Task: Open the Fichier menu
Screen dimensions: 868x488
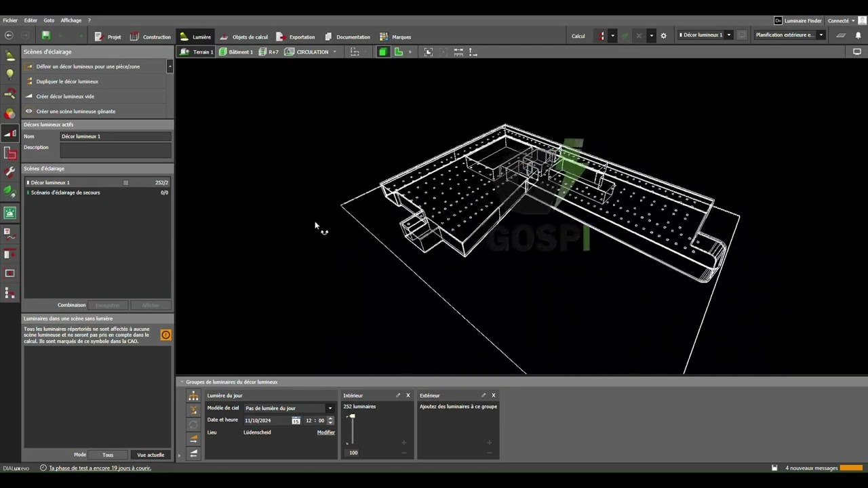Action: pos(10,20)
